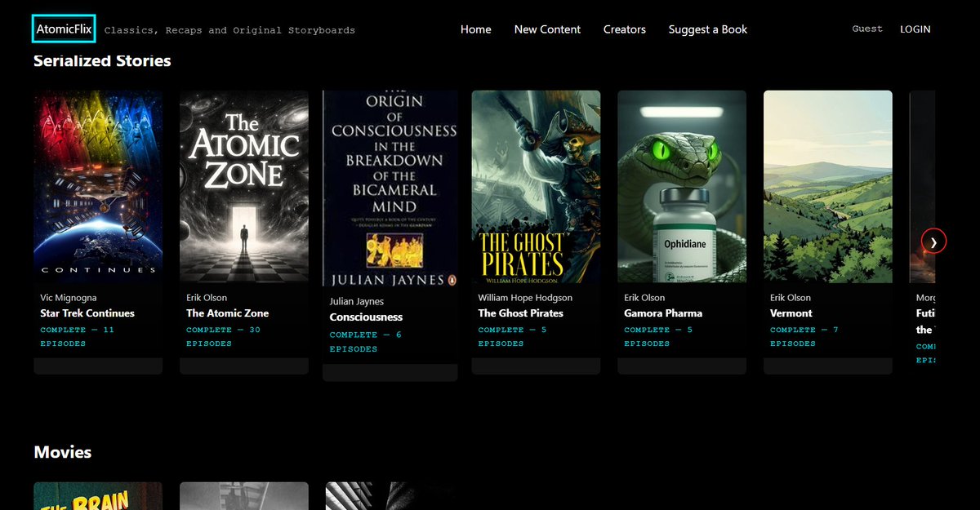Click the Gamora Pharma title
The image size is (980, 510).
(x=663, y=313)
